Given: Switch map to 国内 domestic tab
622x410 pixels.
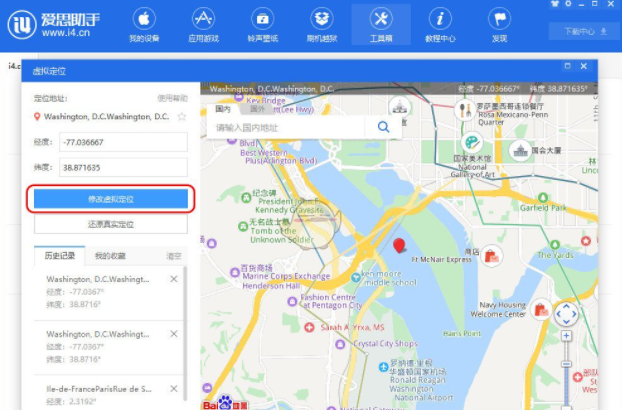Looking at the screenshot, I should point(222,108).
